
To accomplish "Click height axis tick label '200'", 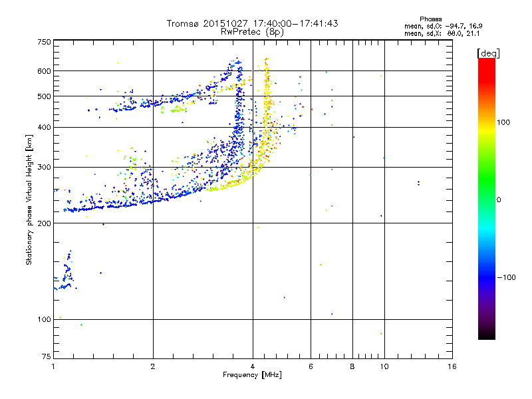I will (x=45, y=223).
